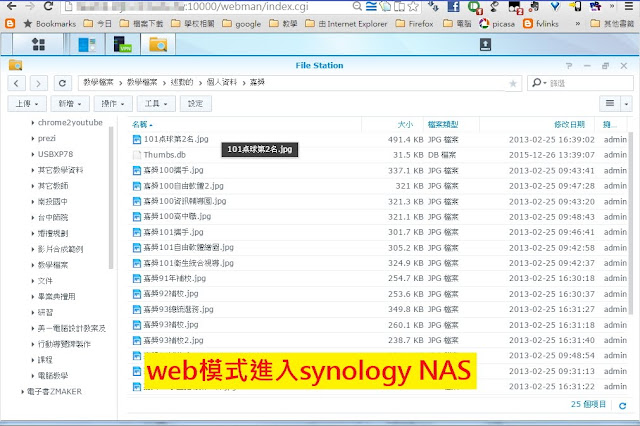The width and height of the screenshot is (640, 426).
Task: Open the Bookmarks star entry
Action: pos(49,24)
